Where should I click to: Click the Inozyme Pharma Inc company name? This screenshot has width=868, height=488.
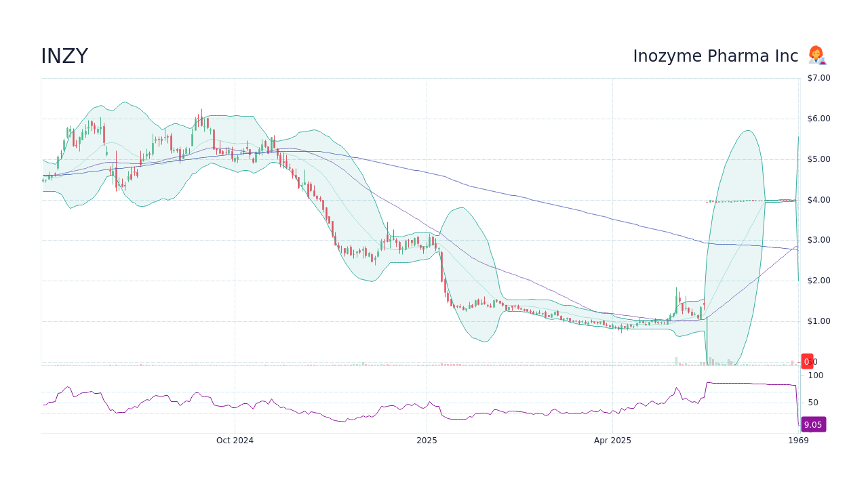tap(716, 56)
